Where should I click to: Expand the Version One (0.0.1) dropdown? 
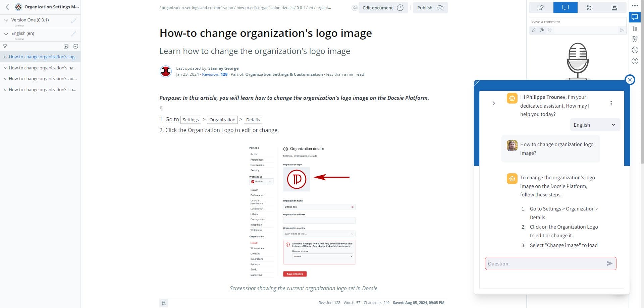coord(6,20)
